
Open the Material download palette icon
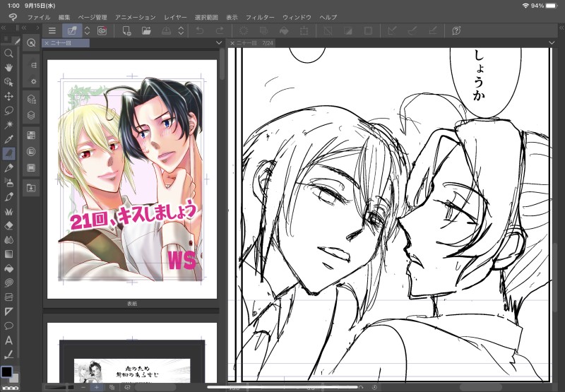[31, 188]
